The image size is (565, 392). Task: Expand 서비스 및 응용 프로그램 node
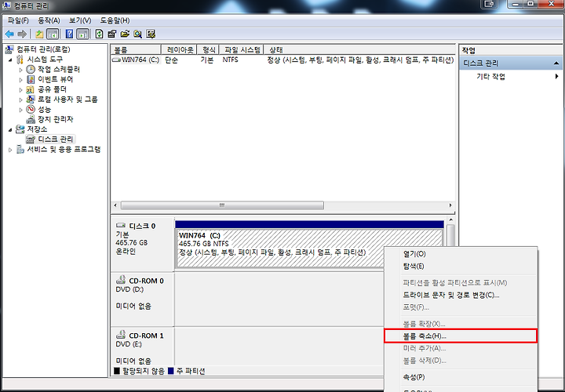coord(10,150)
